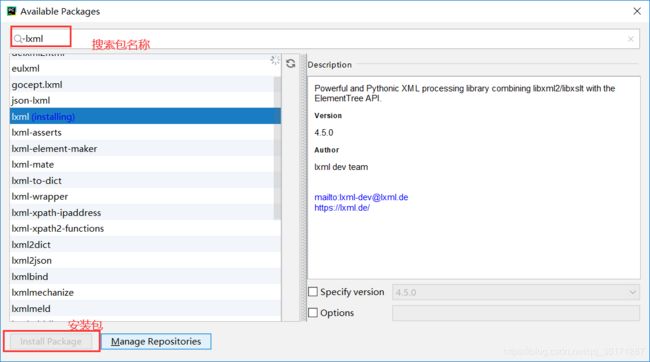Open the version 4.5.0 dropdown
Screen dimensions: 650x362
click(515, 292)
